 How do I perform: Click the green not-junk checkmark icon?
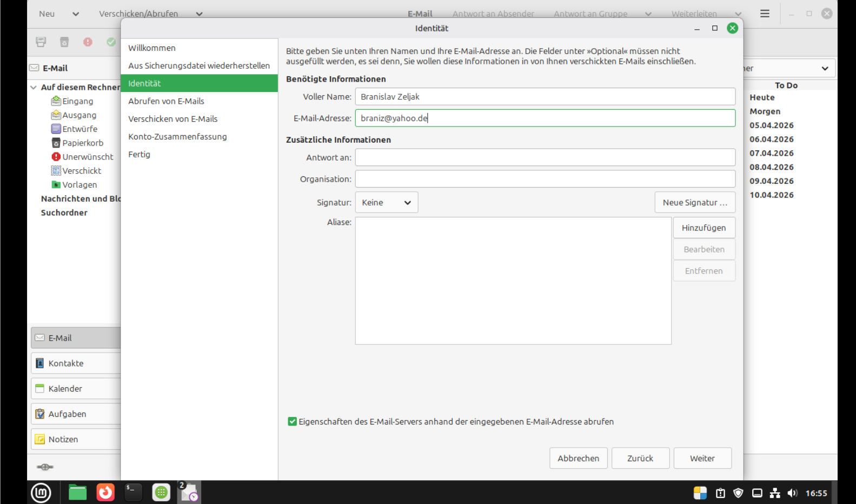point(111,42)
